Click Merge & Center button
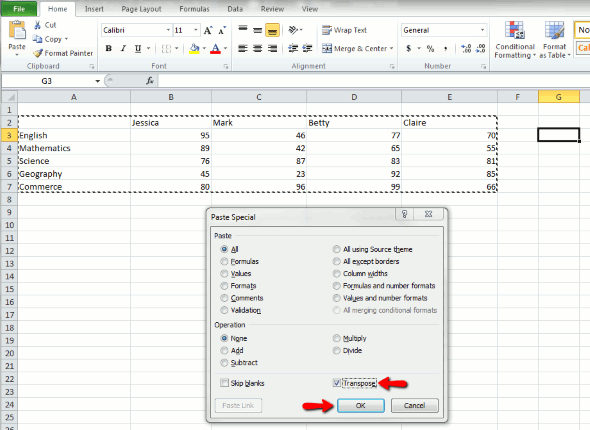590x430 pixels. tap(354, 48)
